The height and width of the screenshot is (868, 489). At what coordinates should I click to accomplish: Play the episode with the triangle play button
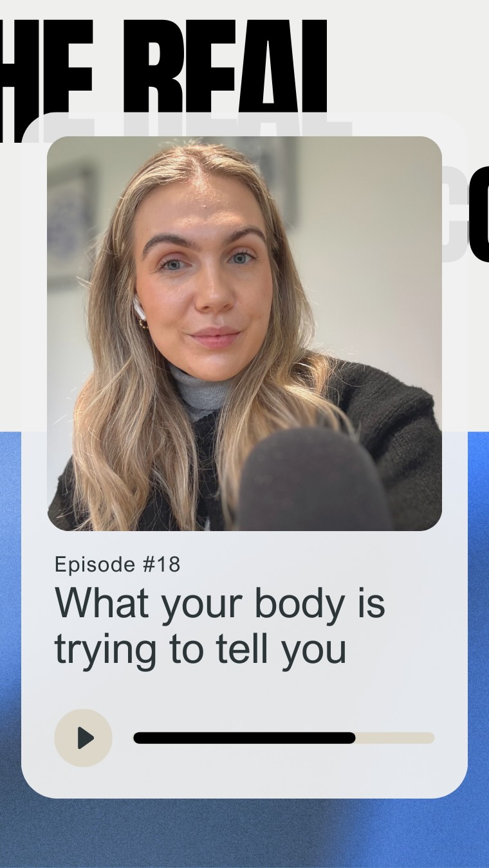point(84,737)
